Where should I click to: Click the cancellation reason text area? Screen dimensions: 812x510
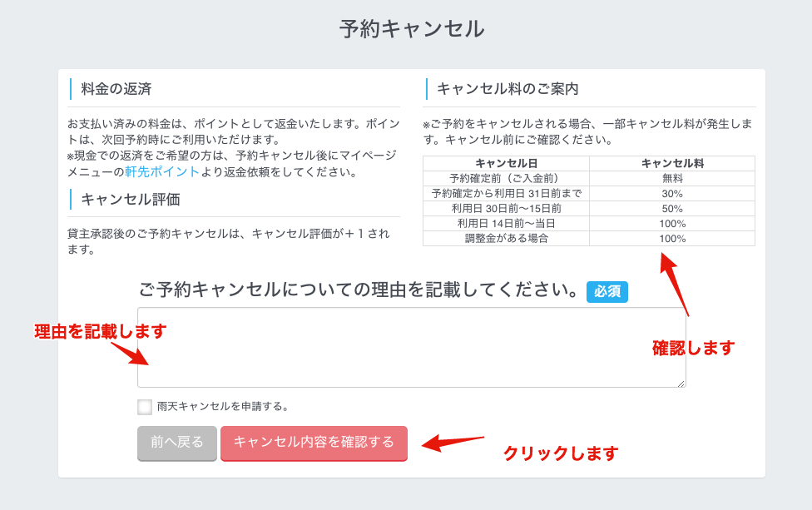point(412,348)
